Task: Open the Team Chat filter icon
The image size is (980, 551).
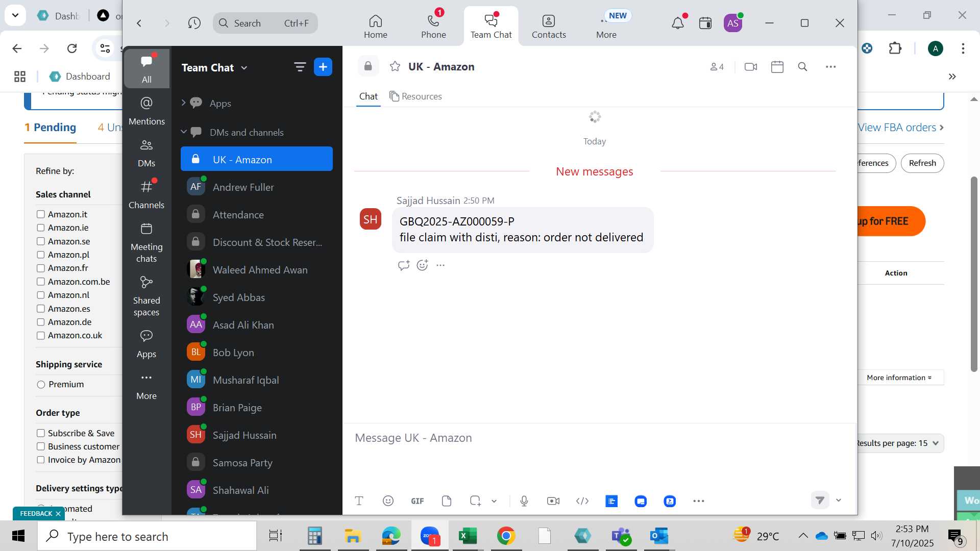Action: tap(300, 67)
